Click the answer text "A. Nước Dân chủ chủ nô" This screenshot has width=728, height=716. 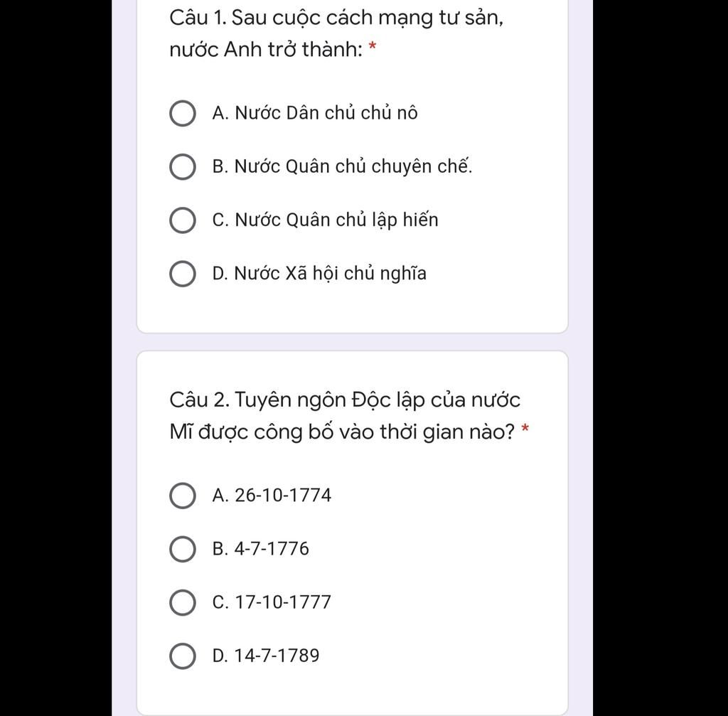(315, 113)
